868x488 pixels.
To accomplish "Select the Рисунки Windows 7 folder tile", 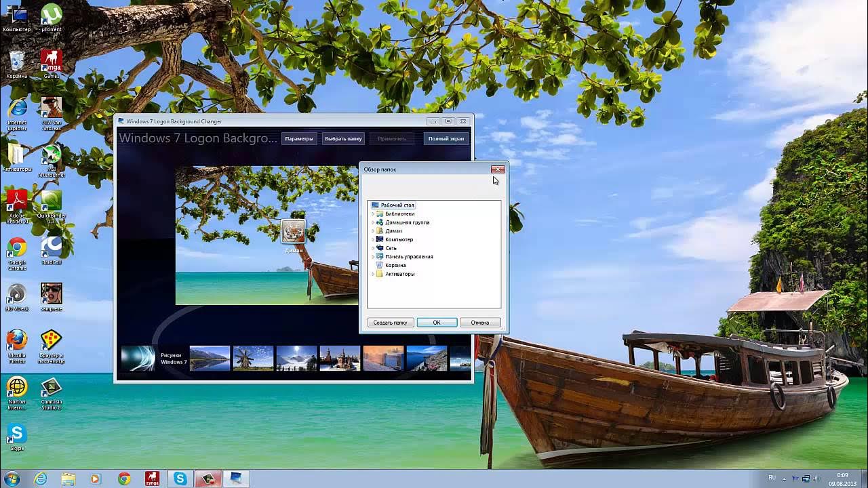I will pyautogui.click(x=154, y=359).
